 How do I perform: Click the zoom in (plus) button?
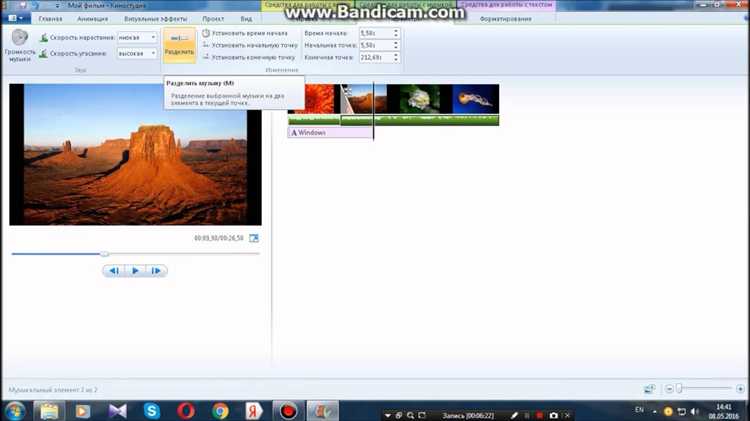point(740,389)
